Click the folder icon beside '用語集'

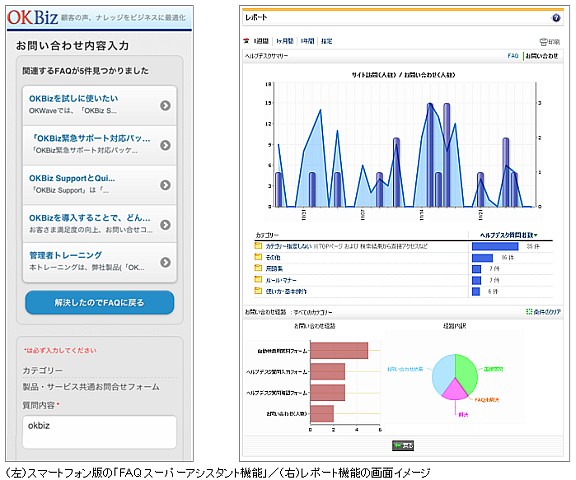258,268
